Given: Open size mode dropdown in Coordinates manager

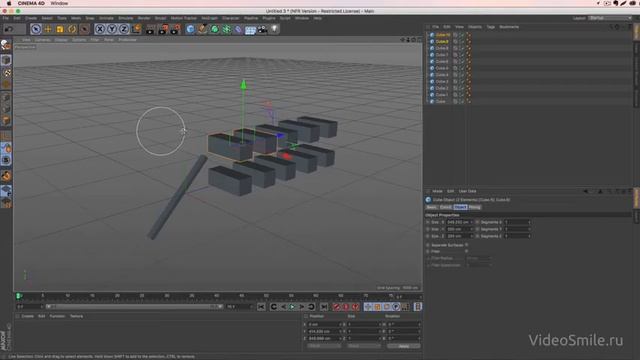Looking at the screenshot, I should (x=364, y=346).
